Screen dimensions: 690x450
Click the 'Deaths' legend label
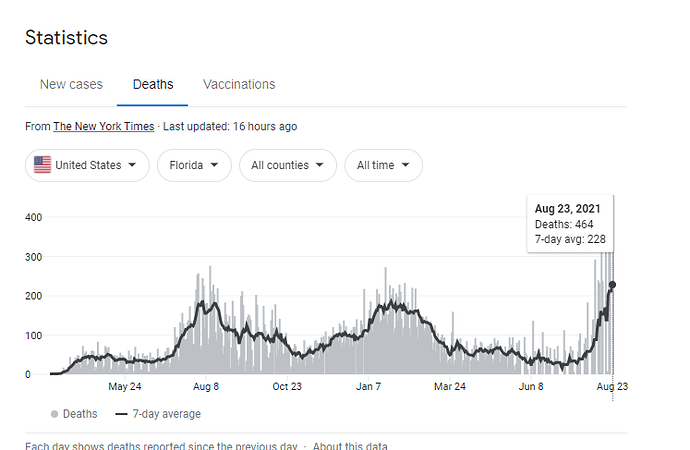pos(80,414)
